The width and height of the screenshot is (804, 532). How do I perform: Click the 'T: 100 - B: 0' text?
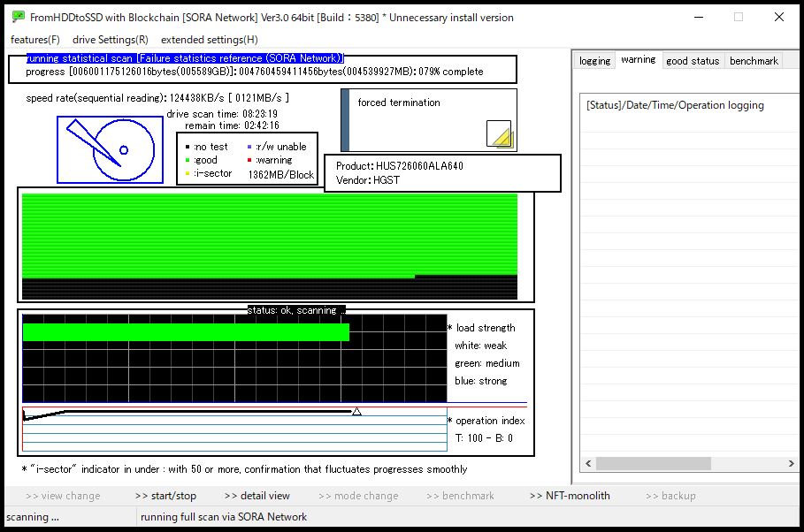(x=484, y=438)
